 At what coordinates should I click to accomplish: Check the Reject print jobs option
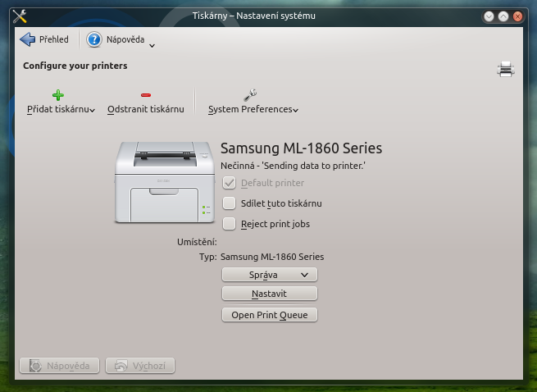[x=230, y=223]
